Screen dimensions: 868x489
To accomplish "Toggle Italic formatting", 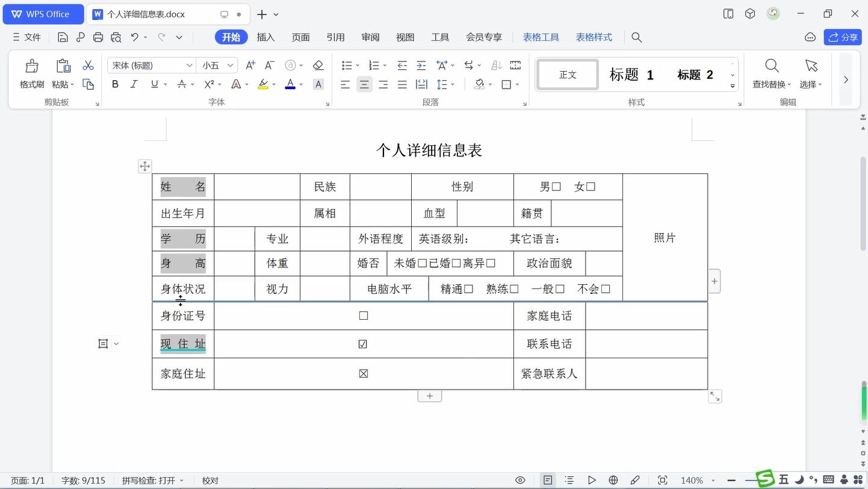I will 134,84.
